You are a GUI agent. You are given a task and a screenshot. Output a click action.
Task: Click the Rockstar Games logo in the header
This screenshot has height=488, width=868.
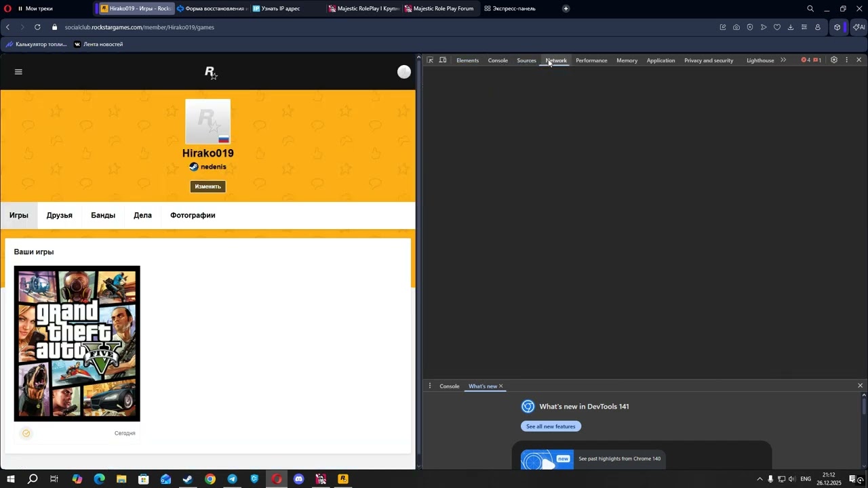pos(211,73)
